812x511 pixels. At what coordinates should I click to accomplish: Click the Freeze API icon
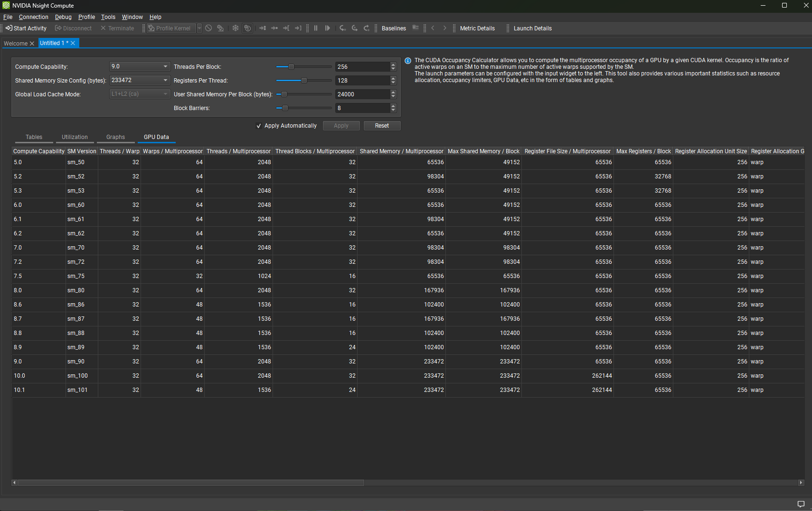(236, 28)
